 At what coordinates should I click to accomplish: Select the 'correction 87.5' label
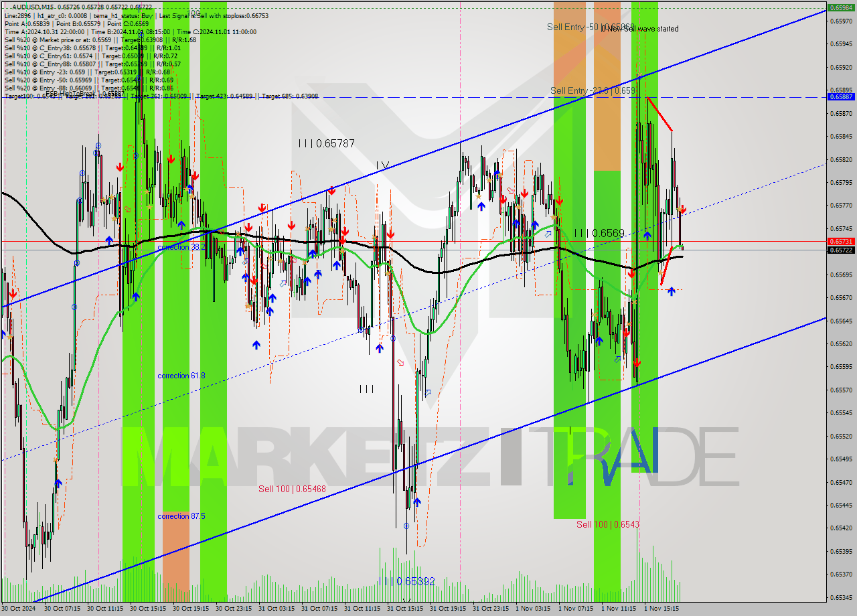(181, 516)
